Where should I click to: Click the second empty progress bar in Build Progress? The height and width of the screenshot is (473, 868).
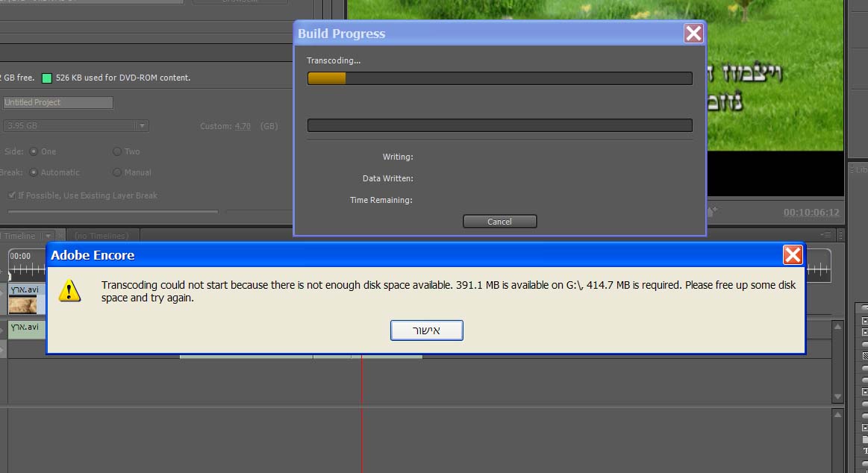pyautogui.click(x=499, y=125)
